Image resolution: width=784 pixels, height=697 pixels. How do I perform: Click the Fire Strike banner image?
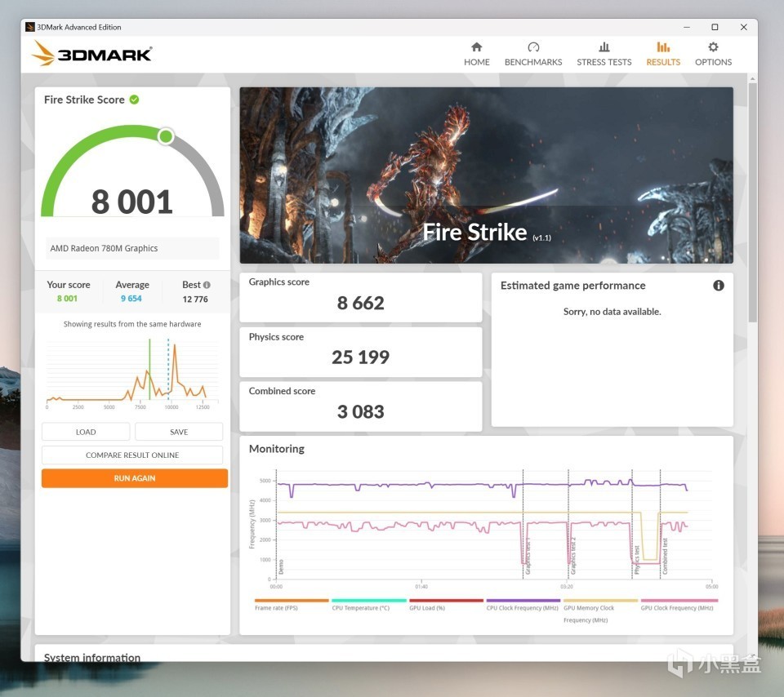pos(486,175)
